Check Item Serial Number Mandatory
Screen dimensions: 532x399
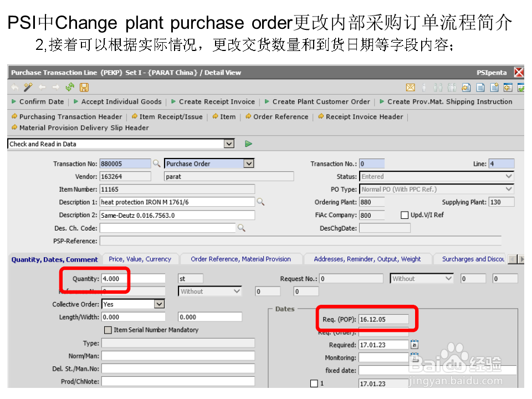tap(108, 330)
